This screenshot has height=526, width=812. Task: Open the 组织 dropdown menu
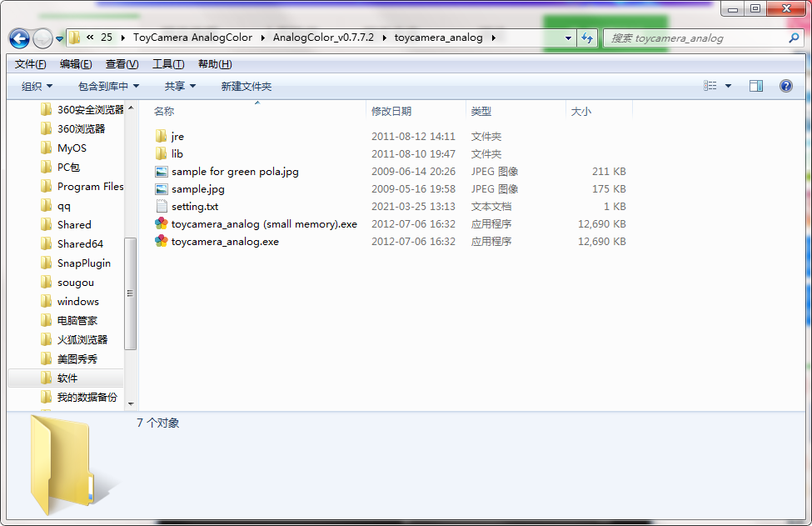click(x=37, y=86)
